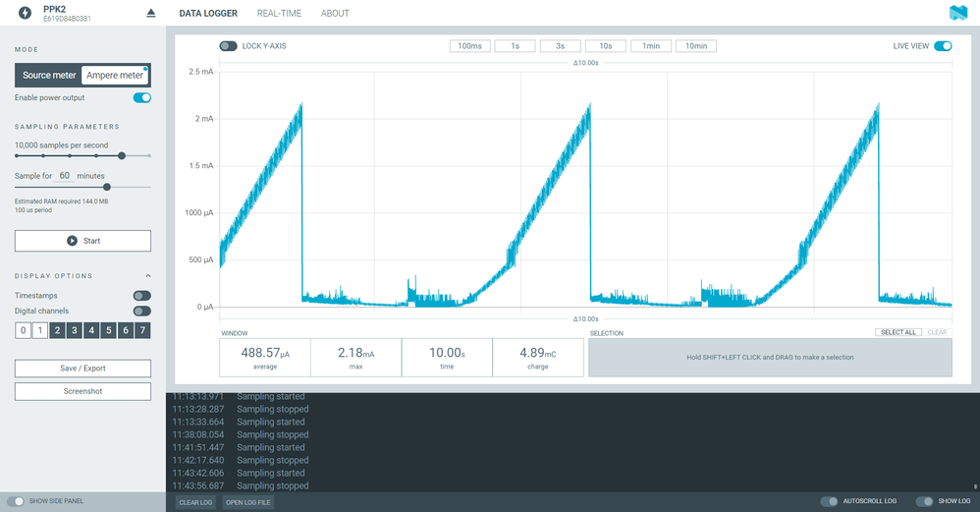This screenshot has width=980, height=512.
Task: Click the 11:38:08.054 Sampling stopped log entry
Action: pyautogui.click(x=241, y=434)
